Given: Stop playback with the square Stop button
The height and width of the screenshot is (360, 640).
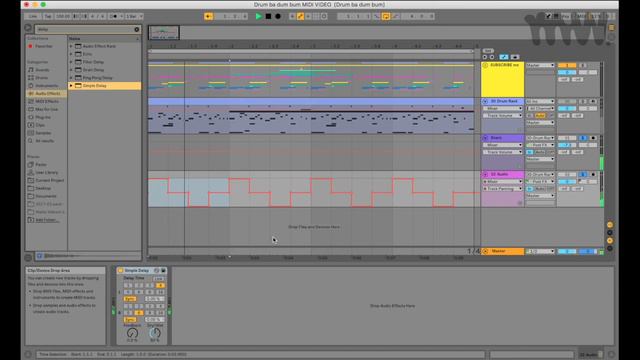Looking at the screenshot, I should (x=268, y=16).
